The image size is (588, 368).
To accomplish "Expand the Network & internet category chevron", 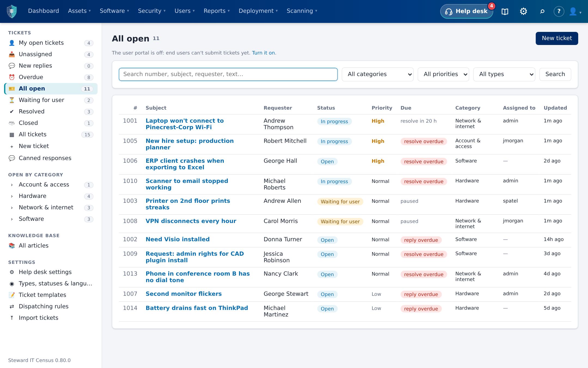I will (x=12, y=208).
